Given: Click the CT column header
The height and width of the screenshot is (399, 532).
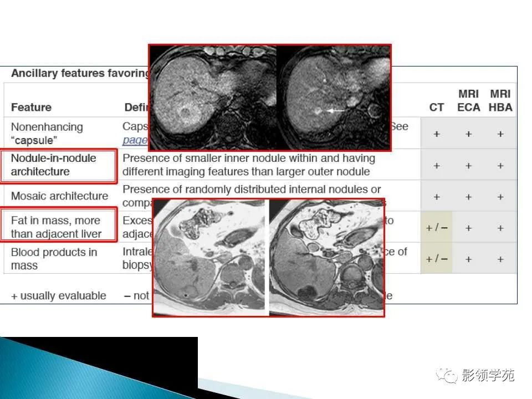Looking at the screenshot, I should (x=436, y=107).
